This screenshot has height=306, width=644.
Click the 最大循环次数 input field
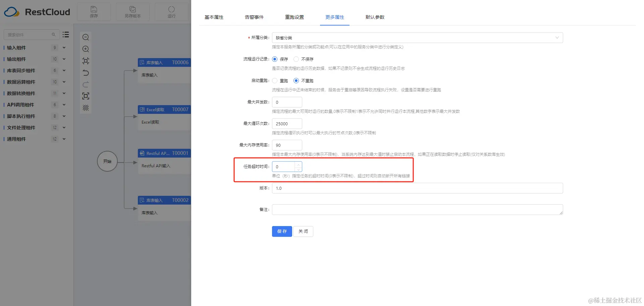pos(287,124)
